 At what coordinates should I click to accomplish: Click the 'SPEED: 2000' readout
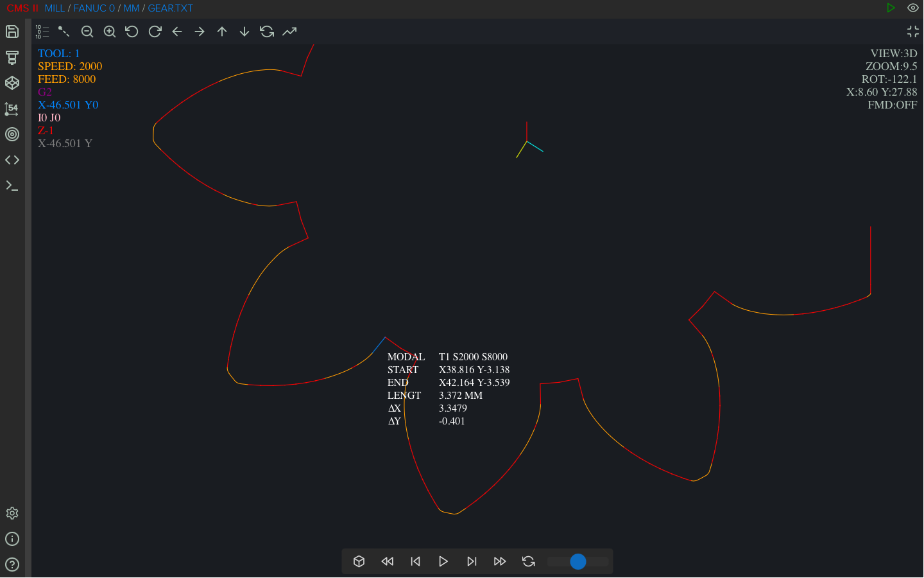pos(70,66)
